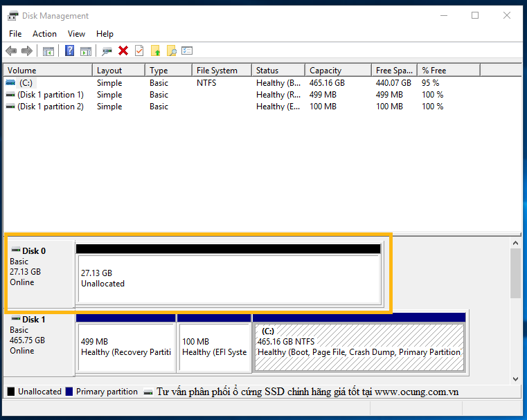This screenshot has height=420, width=527.
Task: Click the scroll up arrow in disk pane
Action: 515,243
